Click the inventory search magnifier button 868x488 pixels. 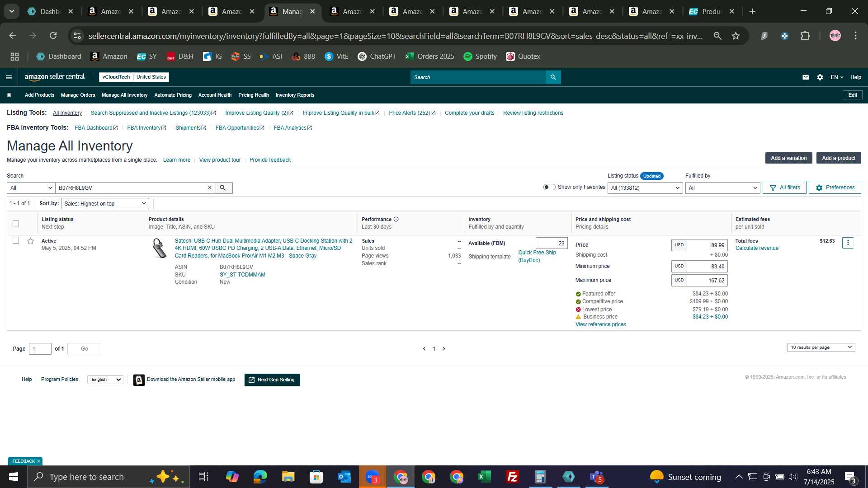[223, 188]
